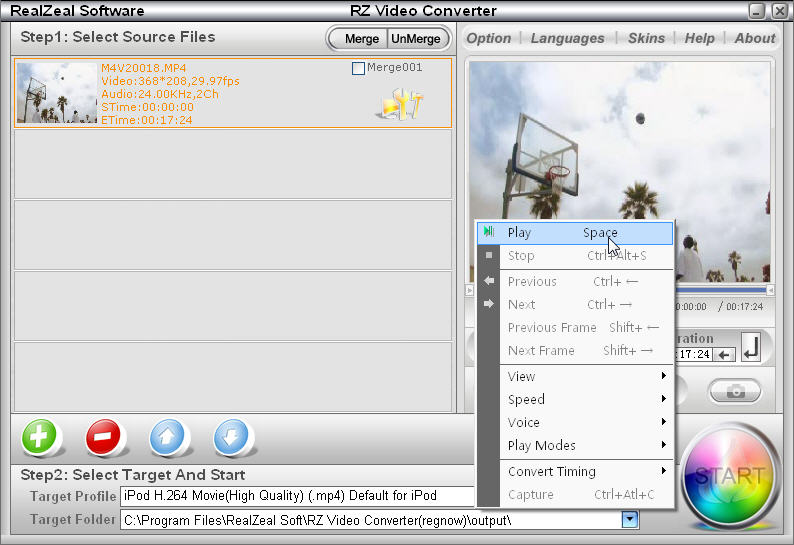This screenshot has width=794, height=545.
Task: Open the Skins menu
Action: 646,38
